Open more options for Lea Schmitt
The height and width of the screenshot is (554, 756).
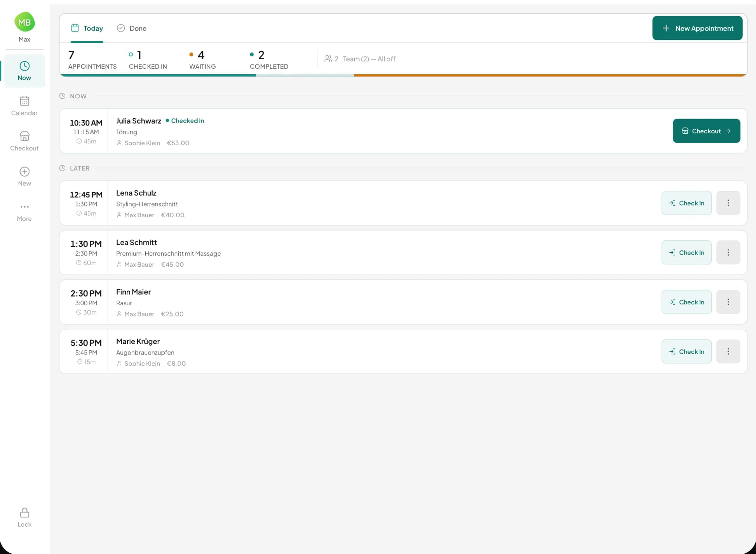[x=728, y=252]
